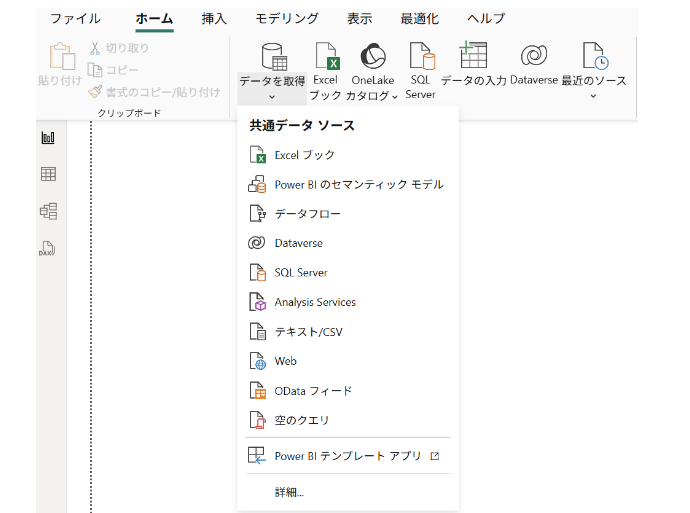Click the Web globe icon

tap(258, 361)
